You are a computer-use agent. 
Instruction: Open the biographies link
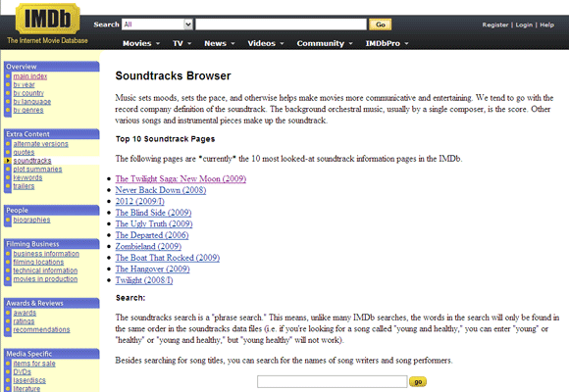(x=32, y=220)
